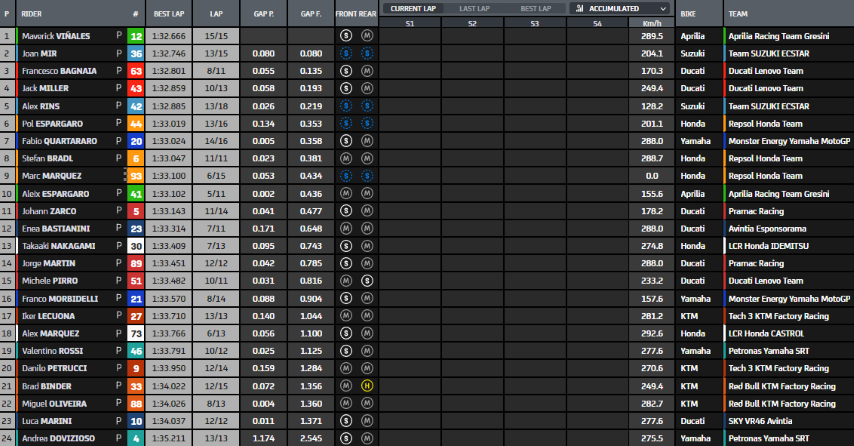Viewport: 854px width, 446px height.
Task: Click Marc Marquez's blue rear tyre icon
Action: coord(367,176)
